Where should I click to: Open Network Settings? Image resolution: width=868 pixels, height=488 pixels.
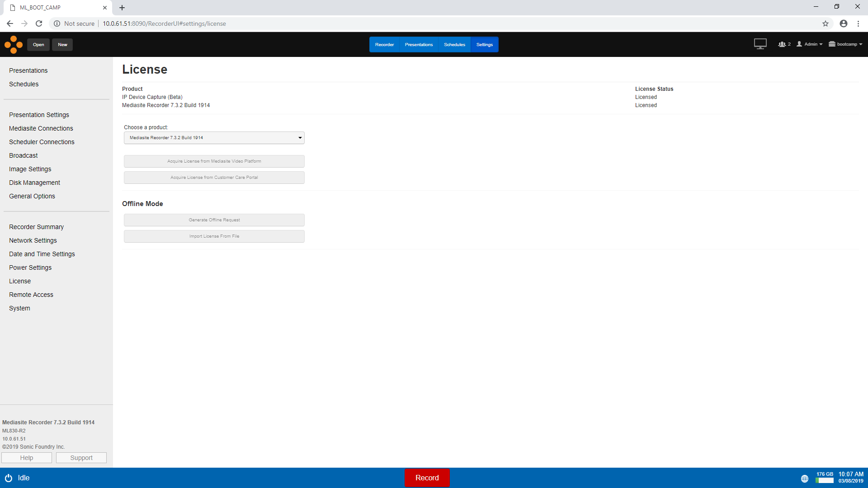33,240
